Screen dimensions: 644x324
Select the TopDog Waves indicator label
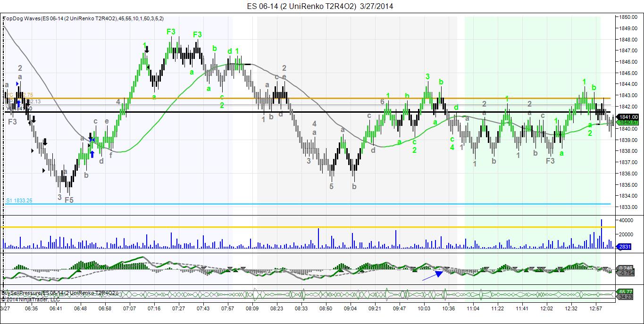84,19
